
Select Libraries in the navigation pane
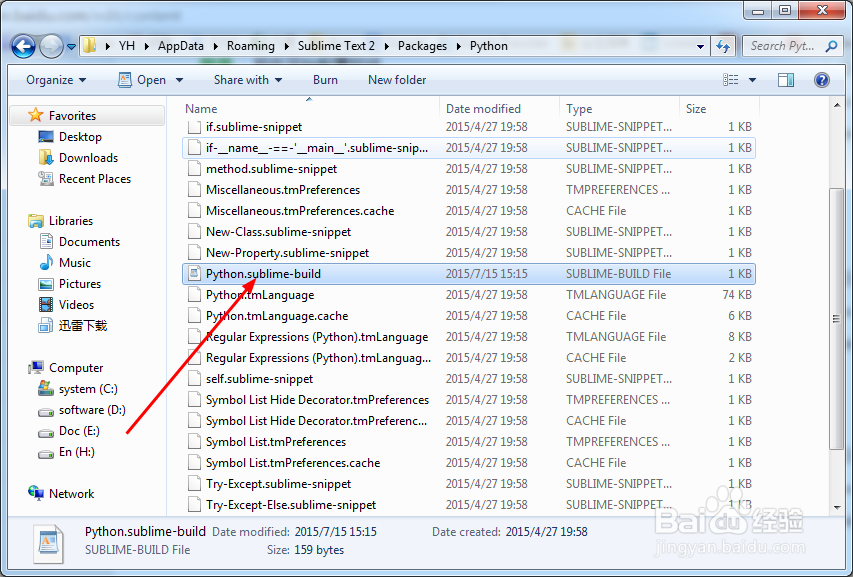click(71, 221)
